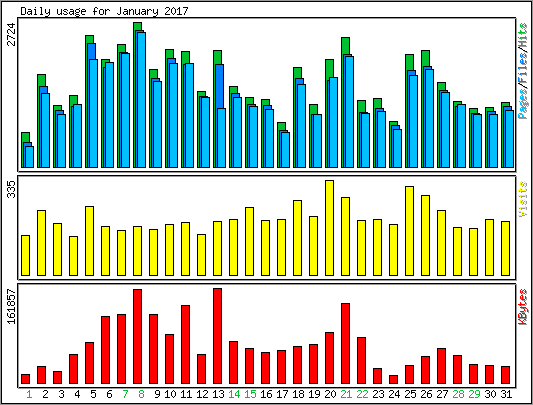Click the cyan Pages bar above day 8
The image size is (533, 405).
[141, 100]
